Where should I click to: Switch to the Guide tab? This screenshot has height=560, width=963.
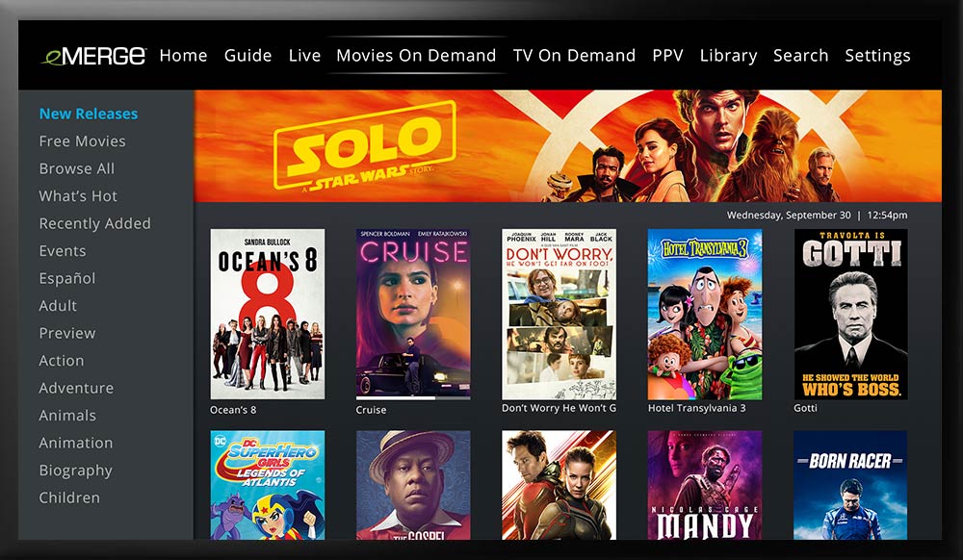pos(247,55)
